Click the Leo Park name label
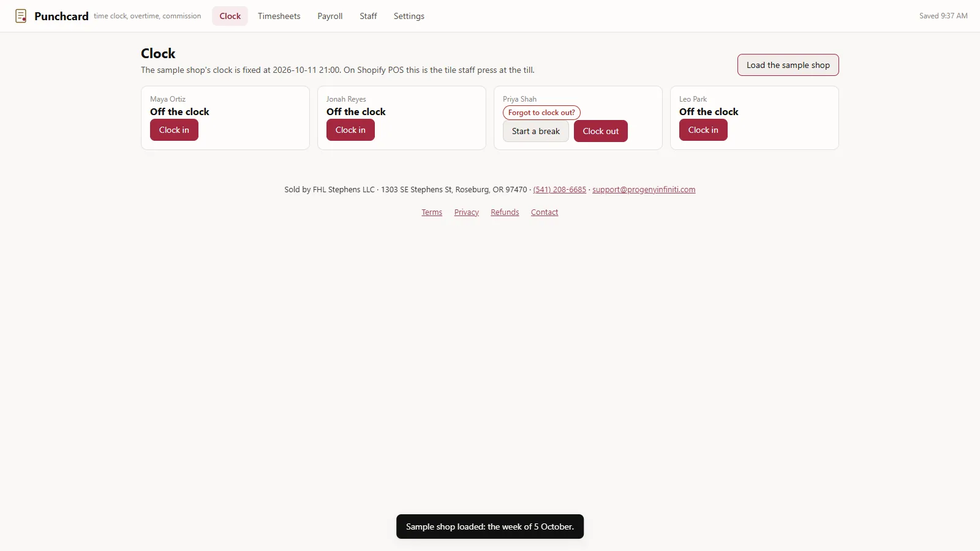 coord(693,99)
